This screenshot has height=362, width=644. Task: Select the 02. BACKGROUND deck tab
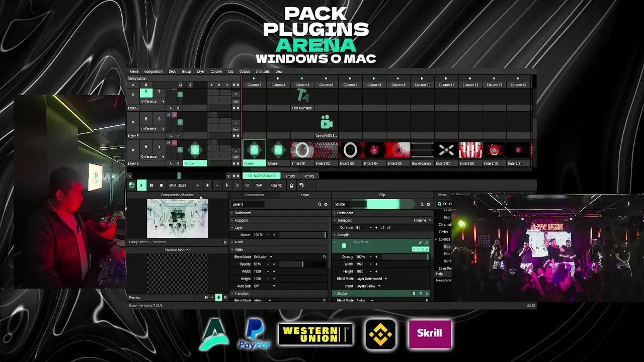pyautogui.click(x=262, y=176)
